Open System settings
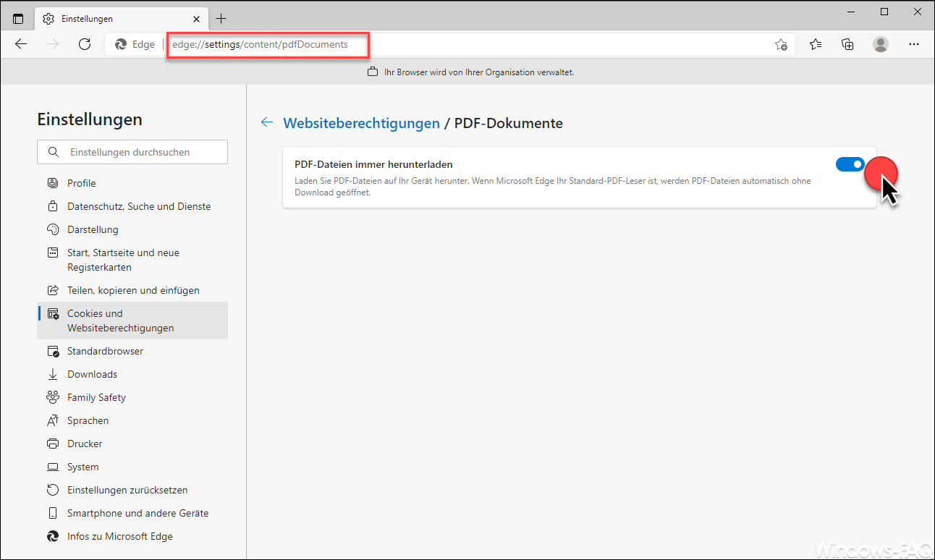935x560 pixels. [132, 467]
